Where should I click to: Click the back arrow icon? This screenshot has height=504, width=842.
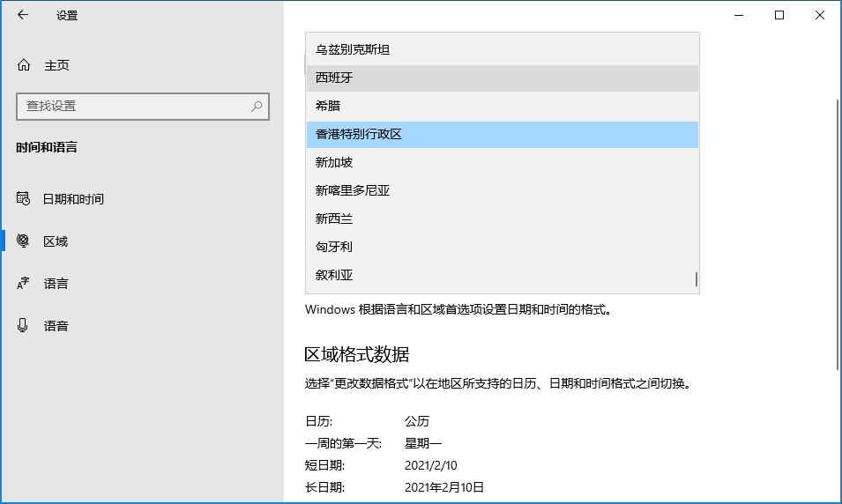point(23,15)
